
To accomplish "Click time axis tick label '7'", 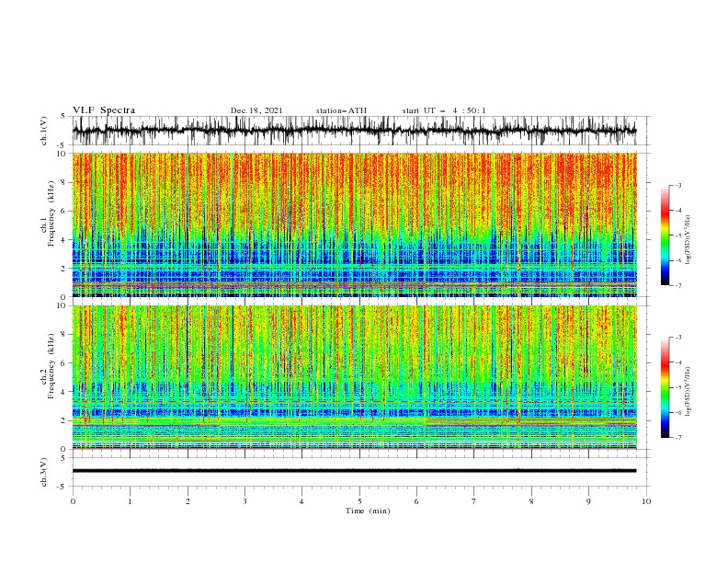I will click(x=474, y=501).
